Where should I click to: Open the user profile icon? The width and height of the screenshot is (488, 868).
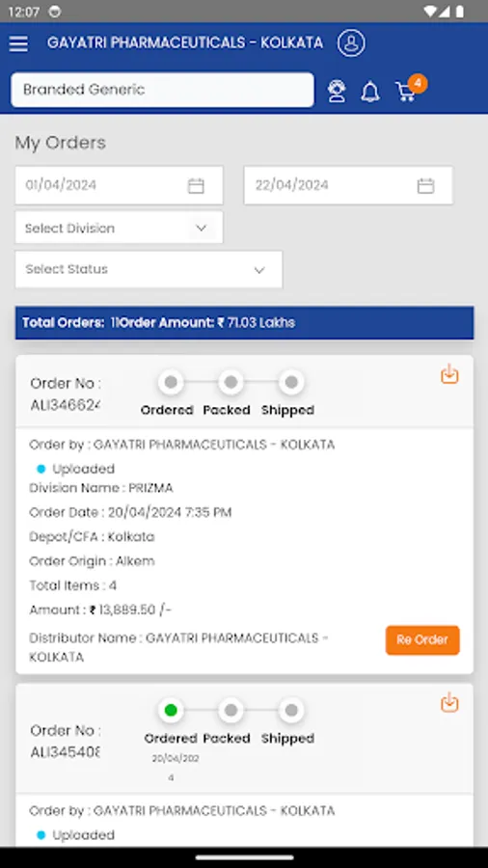351,43
